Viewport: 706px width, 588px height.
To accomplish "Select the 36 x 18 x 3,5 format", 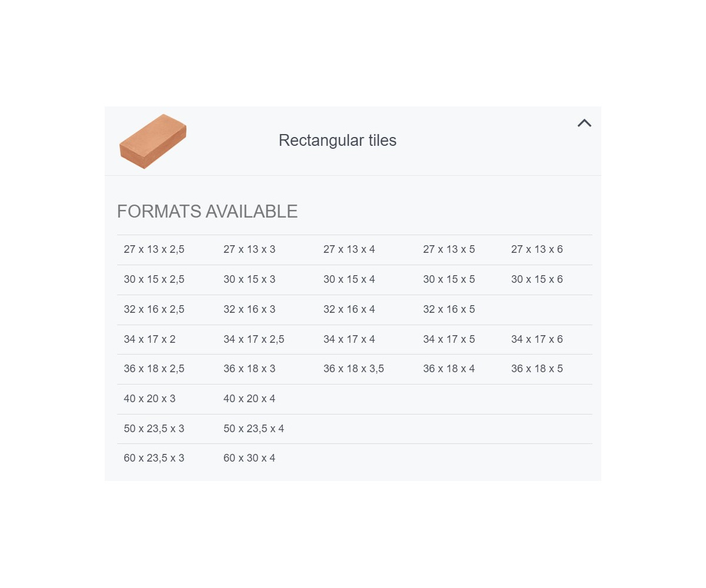I will [x=354, y=369].
